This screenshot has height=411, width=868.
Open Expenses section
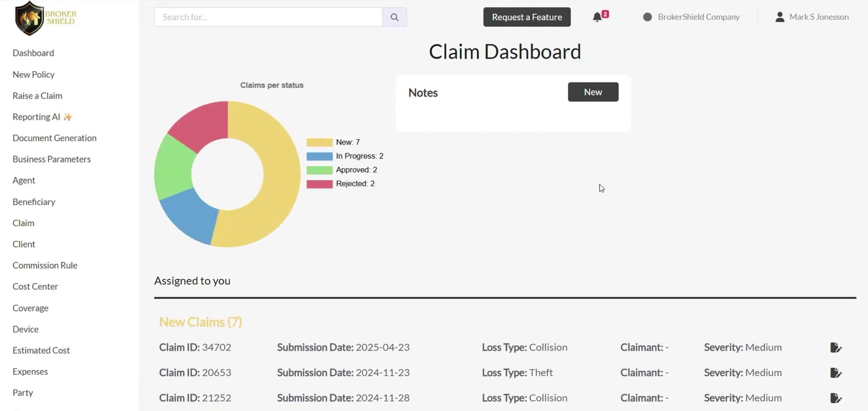click(x=30, y=371)
